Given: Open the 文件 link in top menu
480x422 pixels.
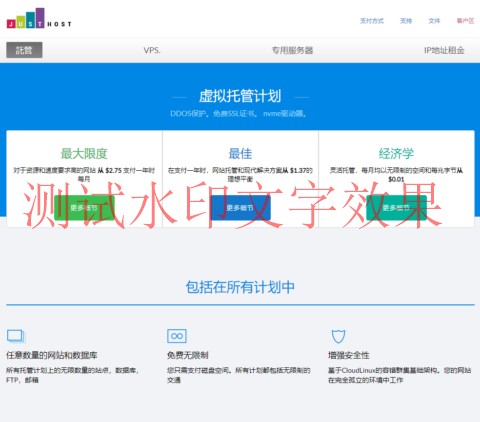Looking at the screenshot, I should pos(434,21).
